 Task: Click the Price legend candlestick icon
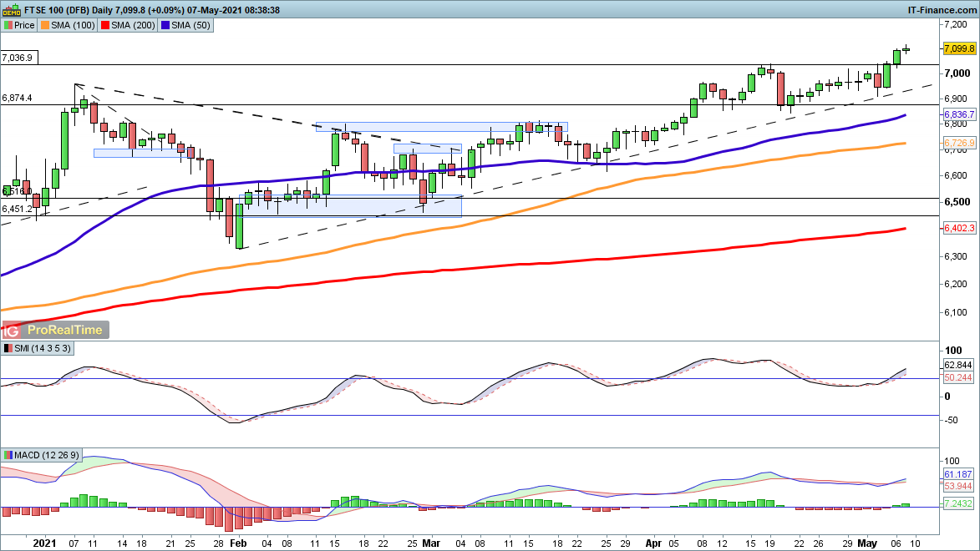pos(8,25)
